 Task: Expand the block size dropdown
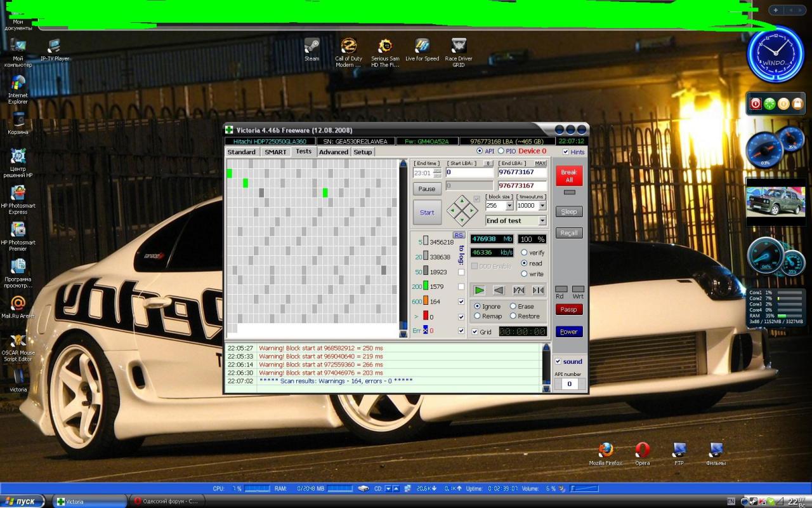point(509,206)
